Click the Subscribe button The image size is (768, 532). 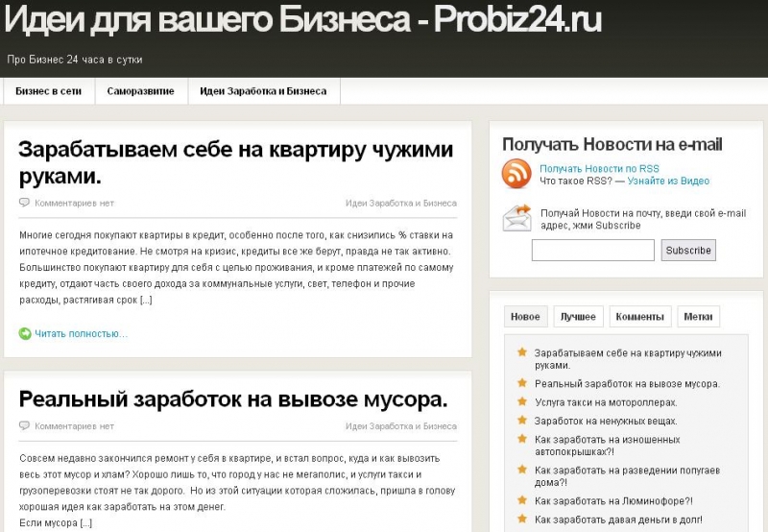688,251
